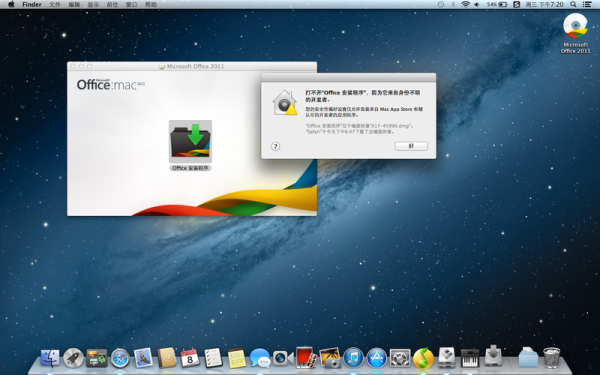Open the Downloads stack arrow in Dock
The image size is (600, 375).
(493, 356)
